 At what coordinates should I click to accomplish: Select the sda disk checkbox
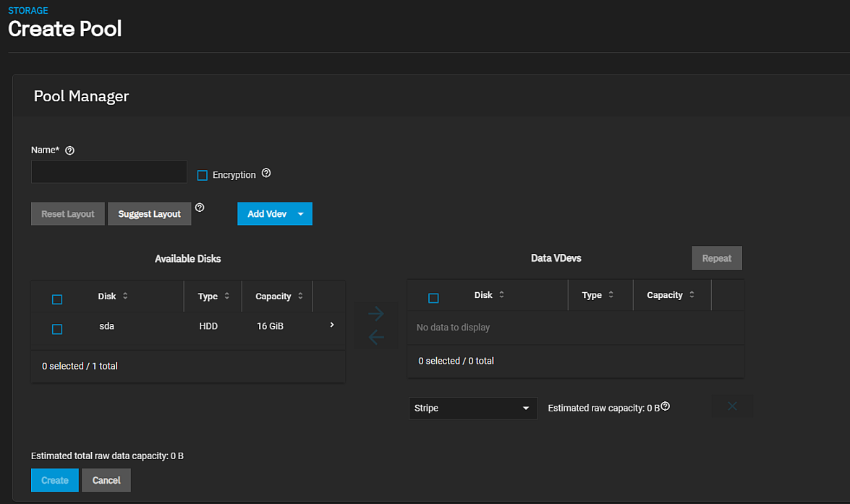[x=57, y=329]
